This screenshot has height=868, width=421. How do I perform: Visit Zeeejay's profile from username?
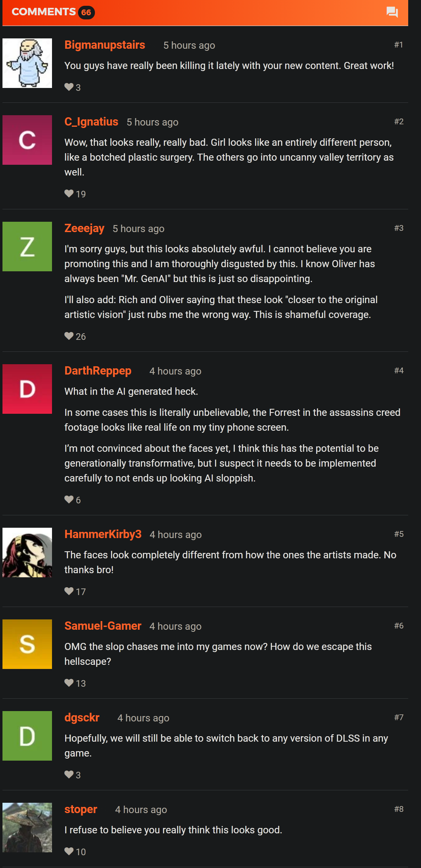point(84,228)
